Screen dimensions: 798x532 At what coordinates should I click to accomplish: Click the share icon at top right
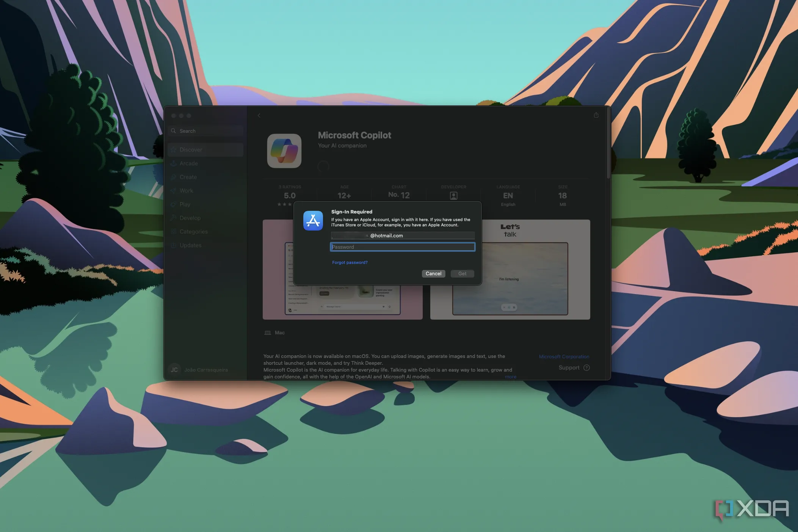coord(596,115)
